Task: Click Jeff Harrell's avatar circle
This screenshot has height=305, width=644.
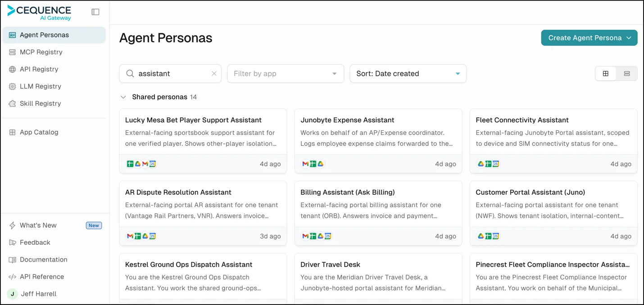Action: pyautogui.click(x=12, y=294)
